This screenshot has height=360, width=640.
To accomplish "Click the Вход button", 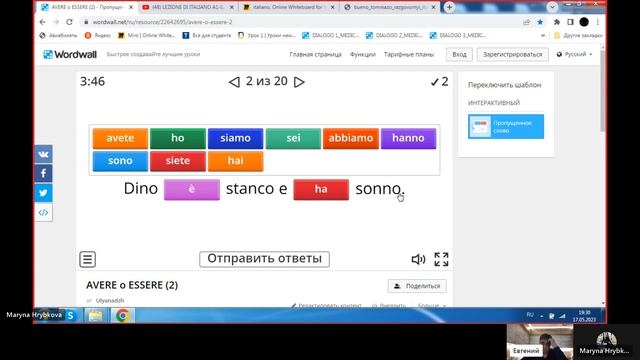I will (x=459, y=54).
